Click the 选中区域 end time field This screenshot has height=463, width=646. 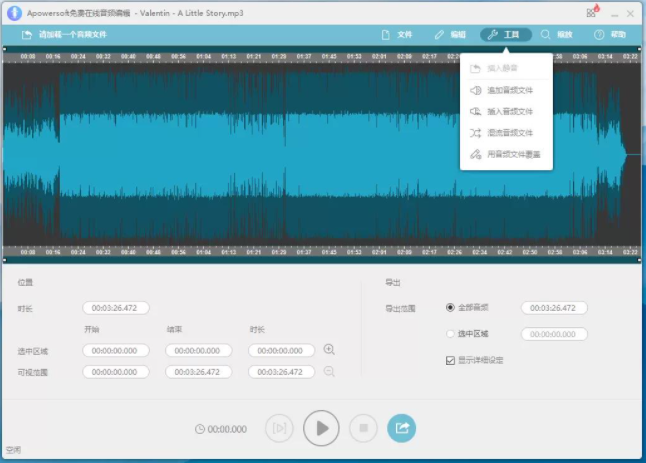pyautogui.click(x=199, y=351)
